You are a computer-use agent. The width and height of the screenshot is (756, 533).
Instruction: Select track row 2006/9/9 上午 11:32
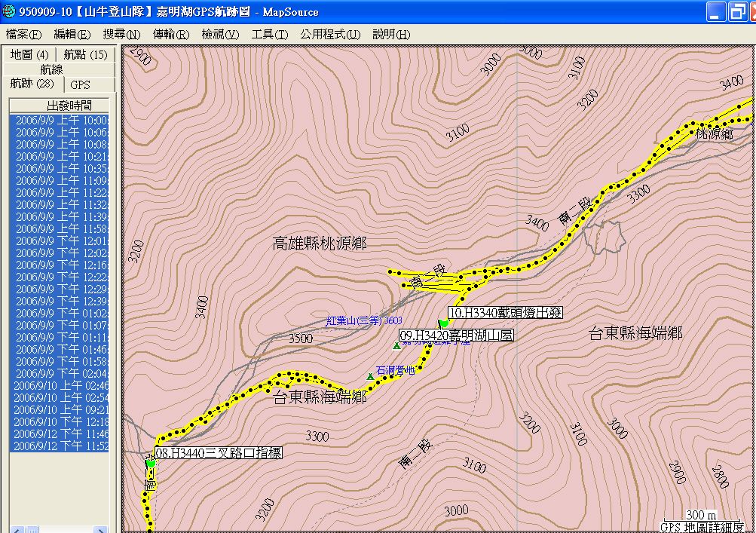(x=60, y=204)
